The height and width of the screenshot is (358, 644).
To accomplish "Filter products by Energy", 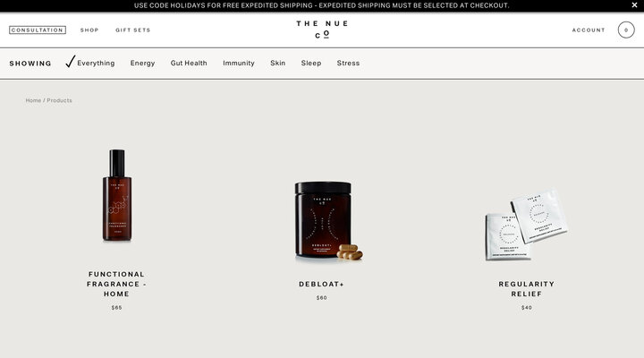I will [142, 63].
